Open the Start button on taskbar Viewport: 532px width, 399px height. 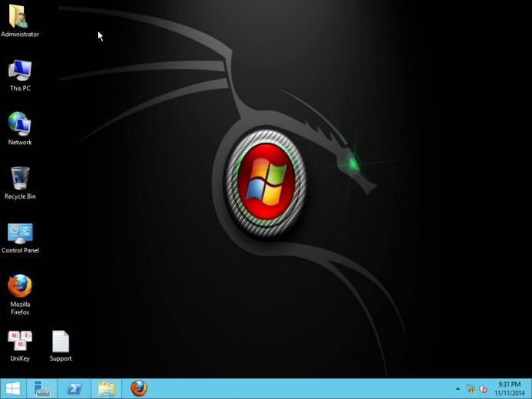point(13,388)
